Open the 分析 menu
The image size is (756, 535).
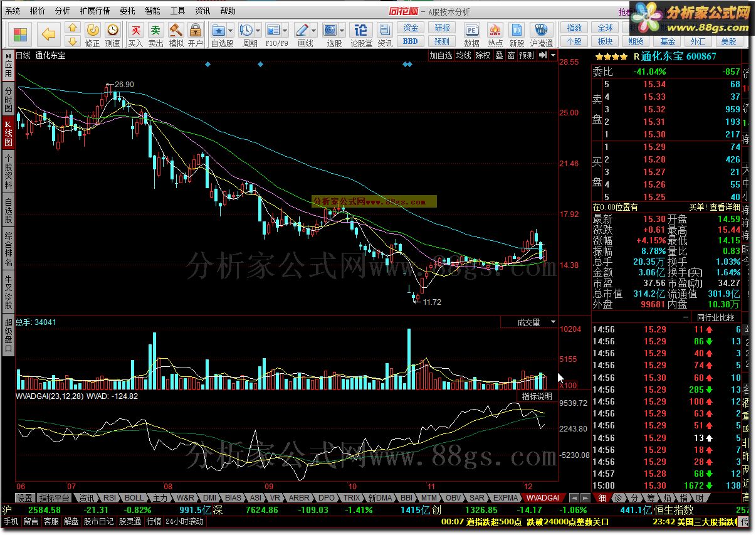point(62,11)
